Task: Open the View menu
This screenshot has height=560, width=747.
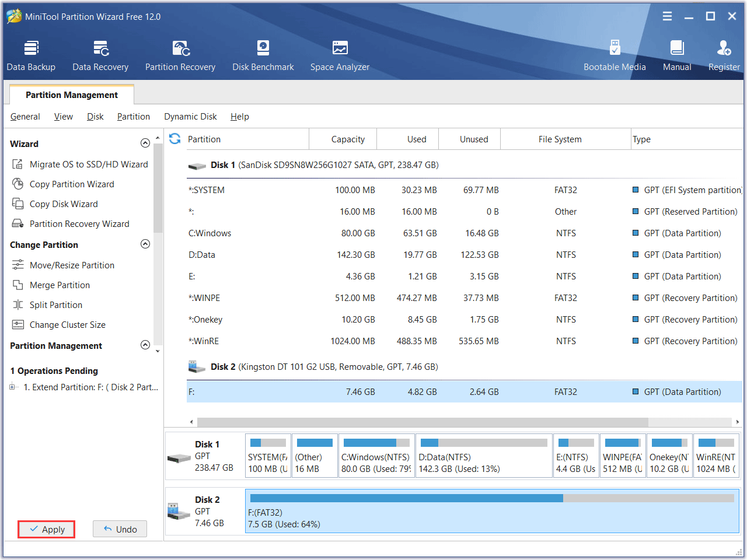Action: (64, 117)
